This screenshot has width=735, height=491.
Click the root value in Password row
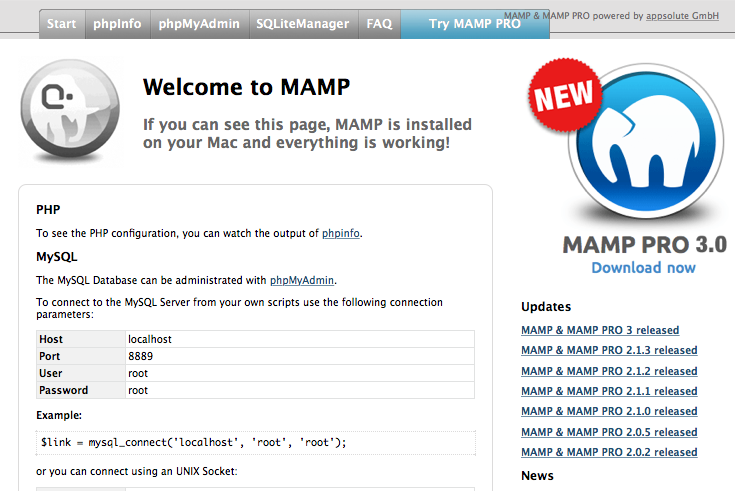300,390
